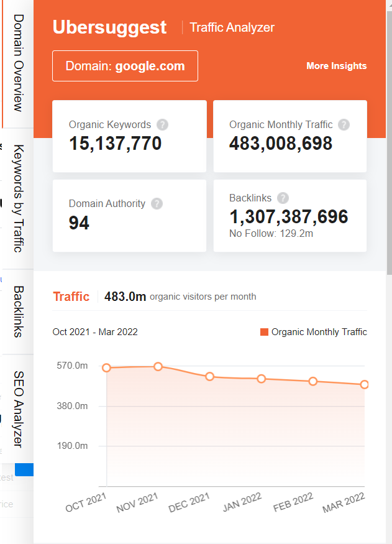
Task: Switch to the Backlinks side tab
Action: (19, 311)
